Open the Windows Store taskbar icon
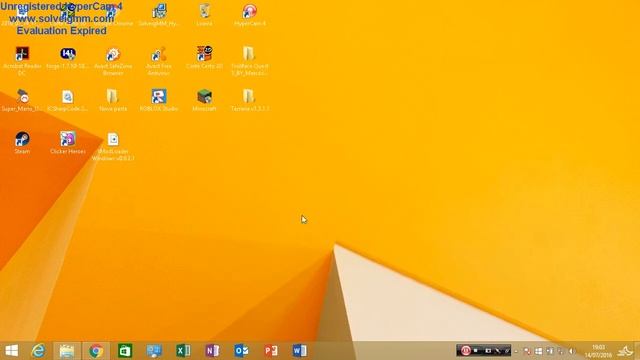The image size is (640, 360). tap(125, 351)
